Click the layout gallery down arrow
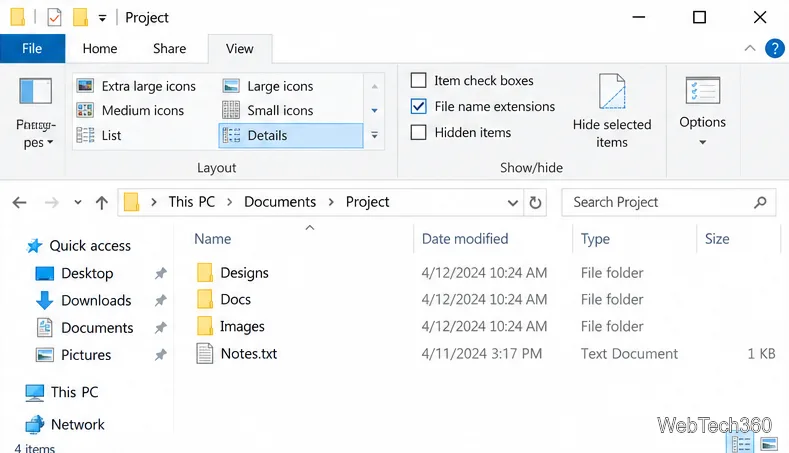This screenshot has height=453, width=789. [374, 111]
